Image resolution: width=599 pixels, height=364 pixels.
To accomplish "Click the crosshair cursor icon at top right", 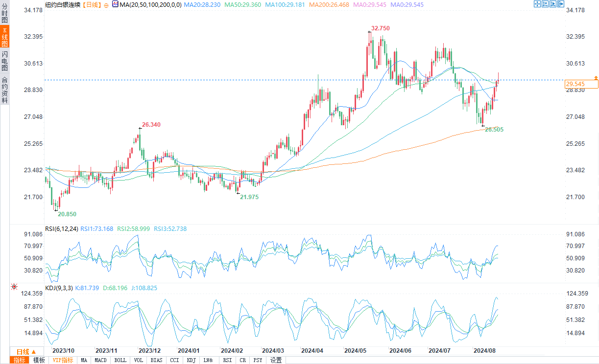I will point(537,4).
